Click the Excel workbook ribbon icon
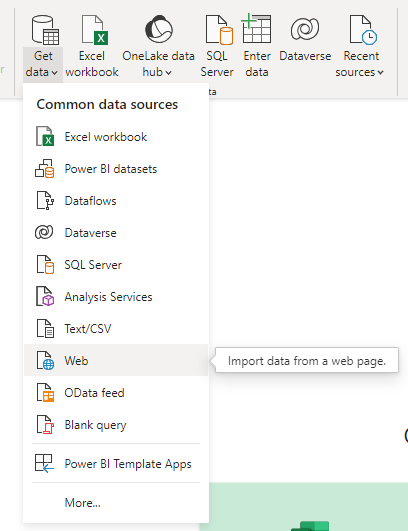Viewport: 408px width, 531px height. 95,30
